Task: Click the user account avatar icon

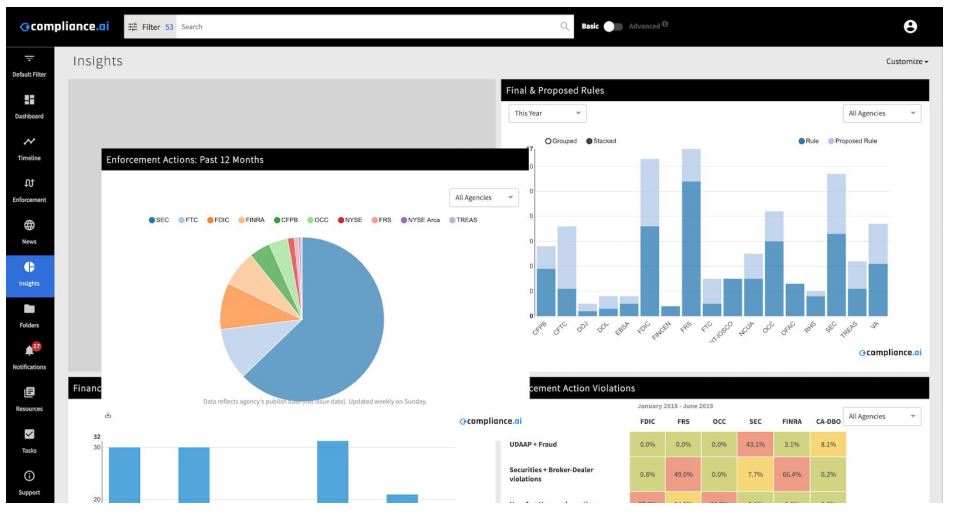Action: click(x=910, y=26)
